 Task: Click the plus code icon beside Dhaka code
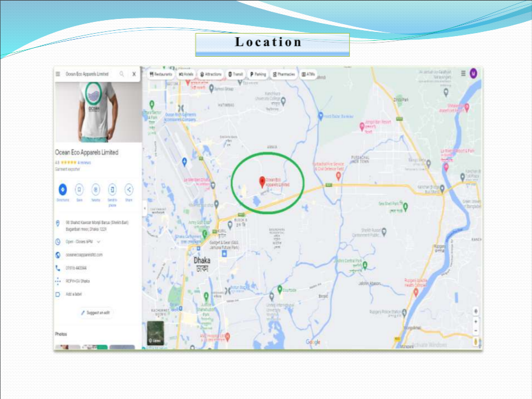[58, 281]
